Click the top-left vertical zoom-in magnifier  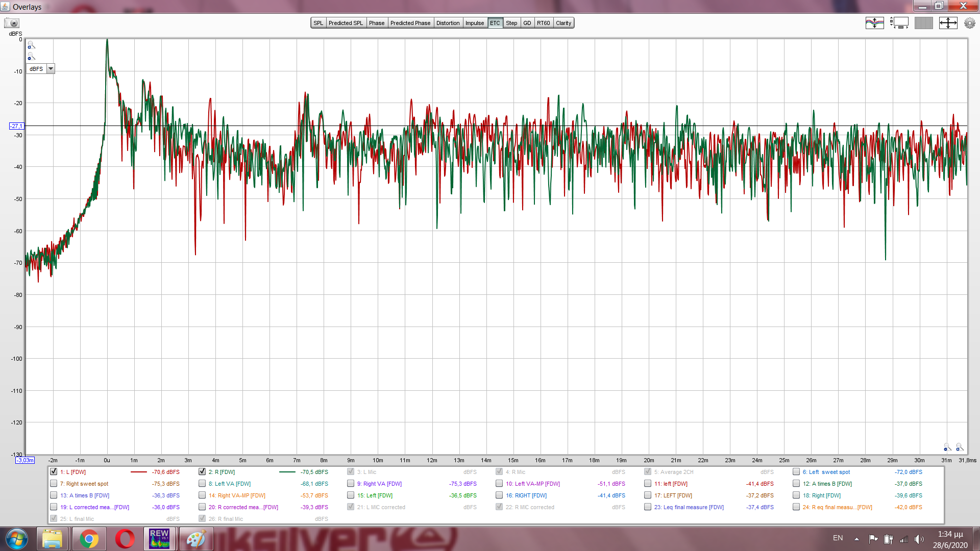31,45
